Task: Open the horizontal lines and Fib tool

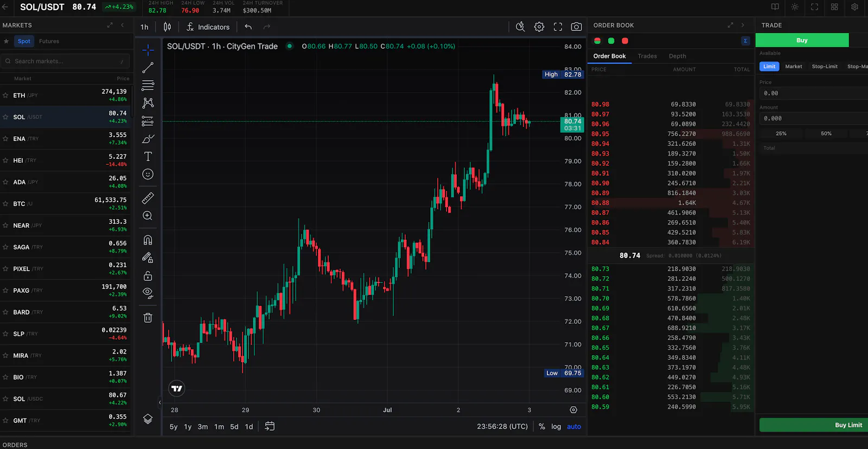Action: 148,85
